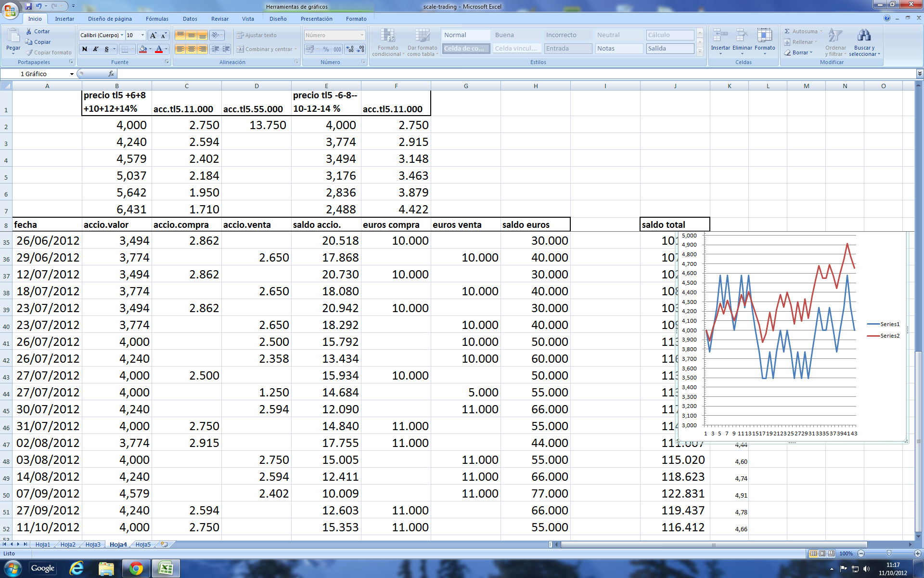Screen dimensions: 924x578
Task: Click the Autosuma sigma icon
Action: [x=787, y=31]
